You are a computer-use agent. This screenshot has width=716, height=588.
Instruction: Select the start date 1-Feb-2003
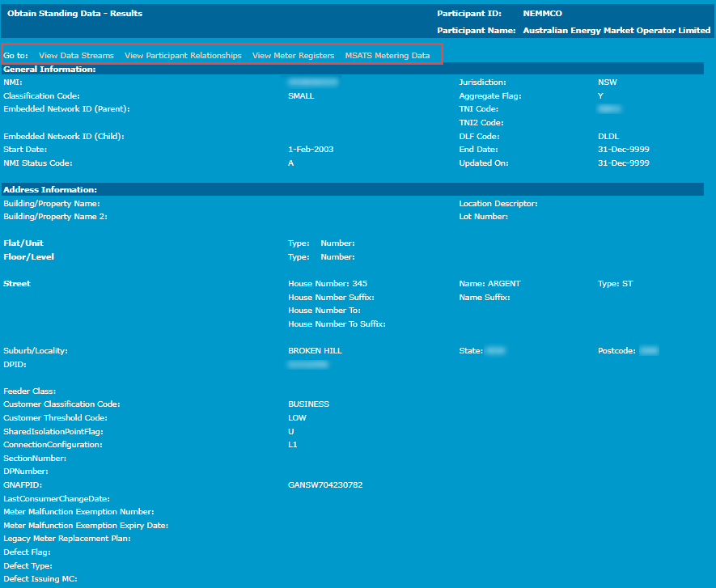[311, 150]
